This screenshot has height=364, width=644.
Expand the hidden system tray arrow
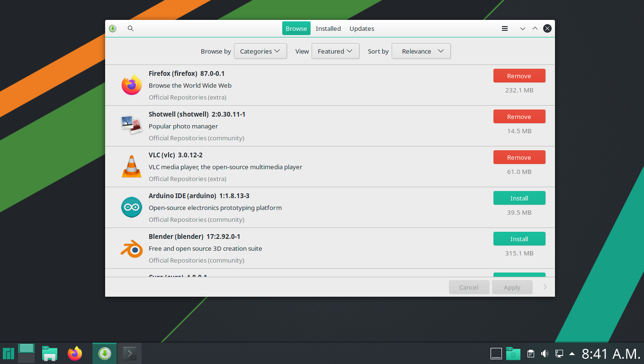tap(572, 354)
